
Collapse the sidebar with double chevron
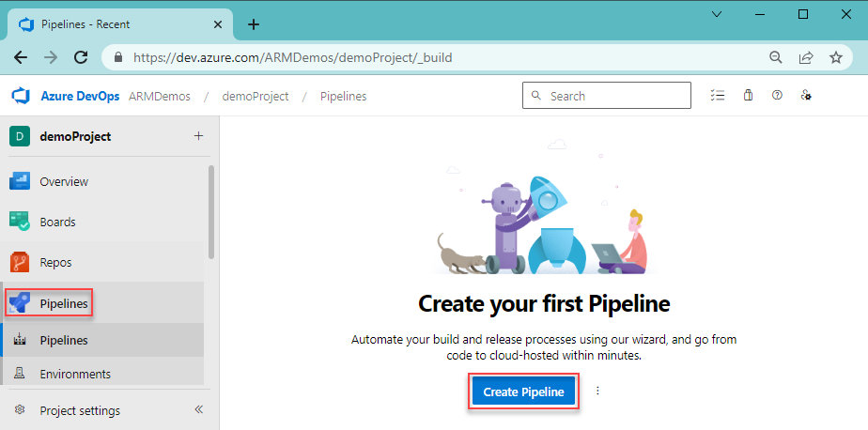(198, 410)
